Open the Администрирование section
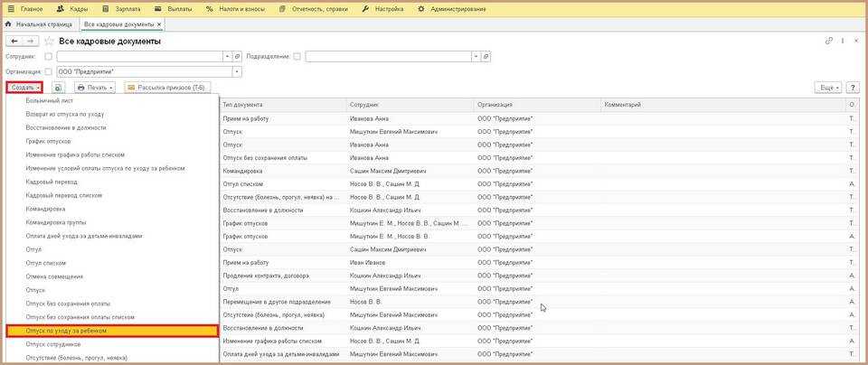The width and height of the screenshot is (868, 365). pyautogui.click(x=452, y=9)
